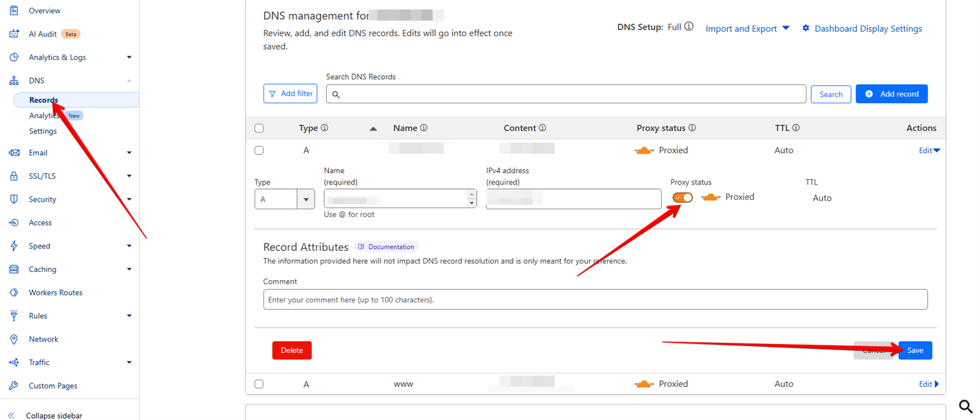Screen dimensions: 980x420
Task: Expand Edit for the www record
Action: (x=928, y=384)
